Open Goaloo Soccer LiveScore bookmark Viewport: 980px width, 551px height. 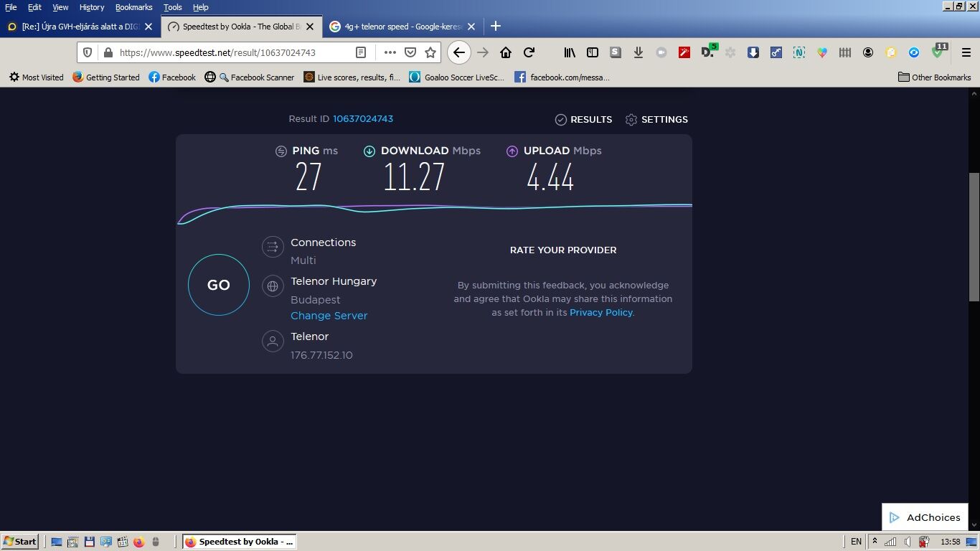point(457,77)
